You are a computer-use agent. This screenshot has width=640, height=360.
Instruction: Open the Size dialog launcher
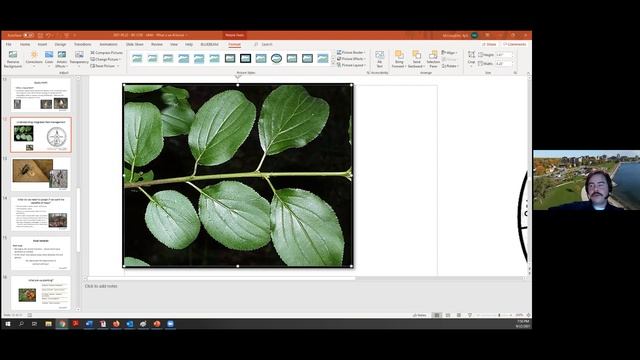coord(515,73)
